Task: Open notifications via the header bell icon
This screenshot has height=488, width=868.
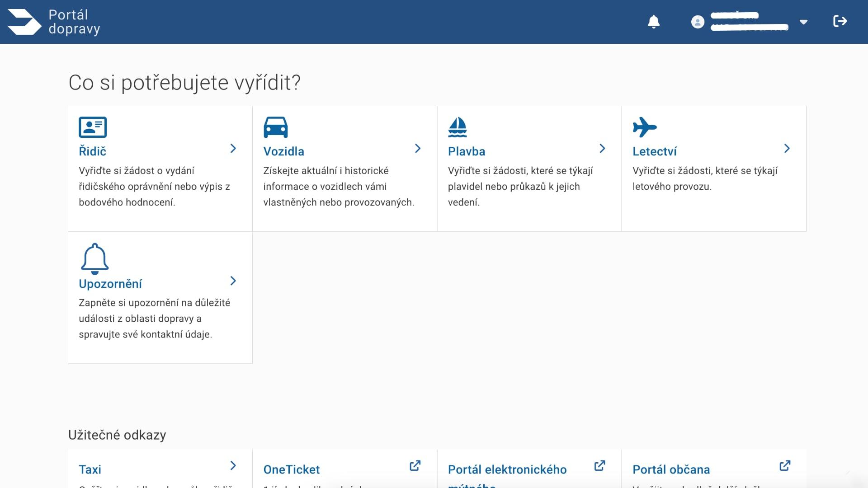Action: [654, 22]
